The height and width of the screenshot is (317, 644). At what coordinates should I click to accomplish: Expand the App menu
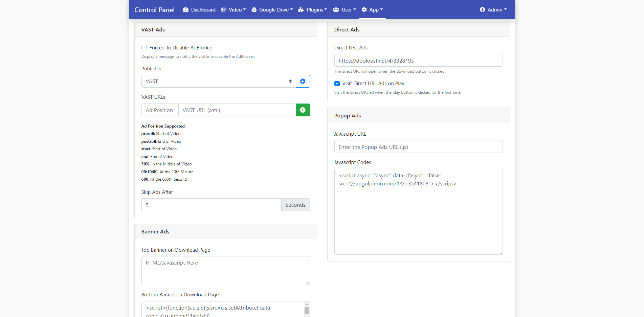pyautogui.click(x=372, y=10)
